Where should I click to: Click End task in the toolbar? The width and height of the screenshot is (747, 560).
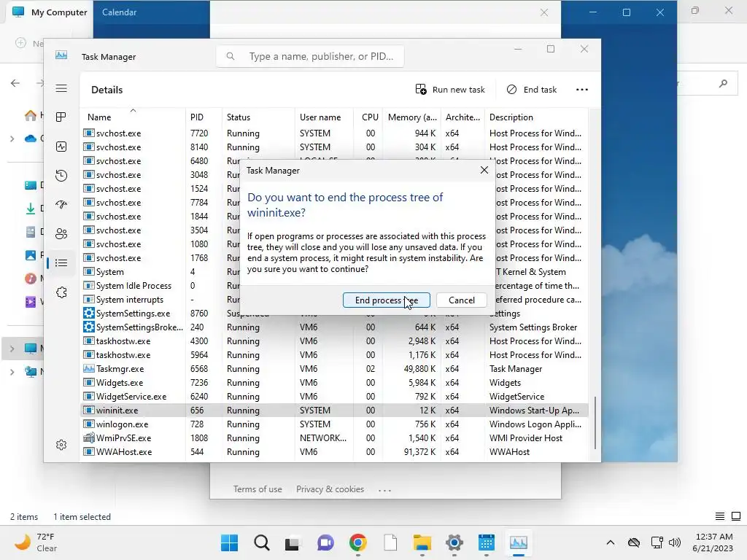click(x=532, y=90)
